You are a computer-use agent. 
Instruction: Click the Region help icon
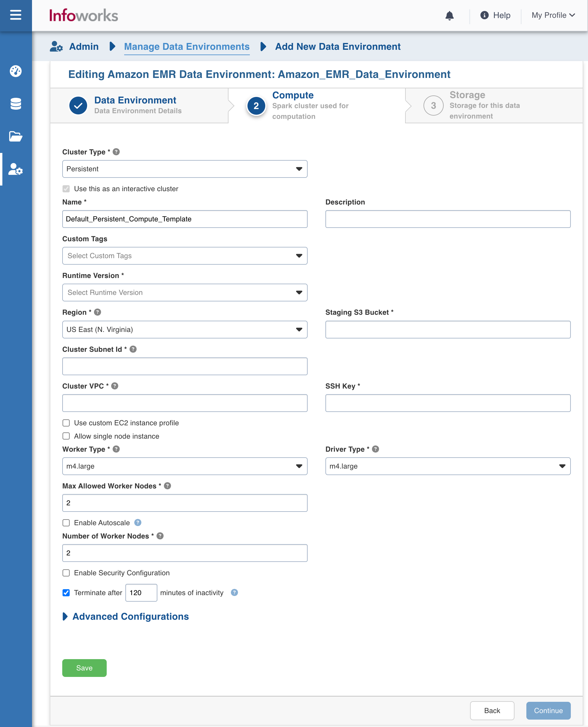pos(98,312)
